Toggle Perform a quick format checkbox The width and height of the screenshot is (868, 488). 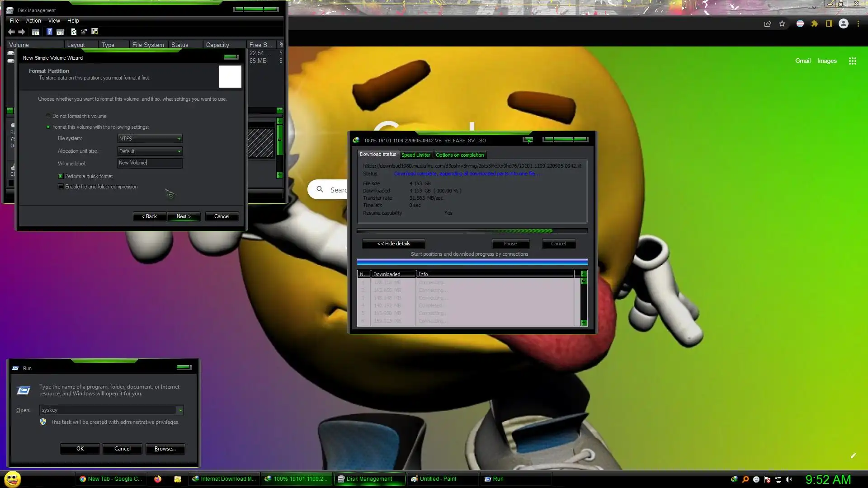pyautogui.click(x=61, y=176)
